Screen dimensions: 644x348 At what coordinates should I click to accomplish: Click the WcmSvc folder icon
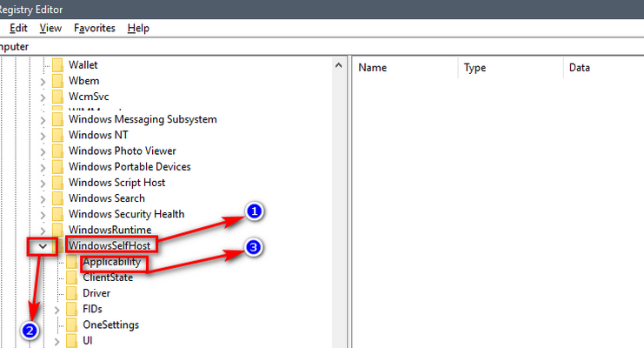pyautogui.click(x=58, y=97)
